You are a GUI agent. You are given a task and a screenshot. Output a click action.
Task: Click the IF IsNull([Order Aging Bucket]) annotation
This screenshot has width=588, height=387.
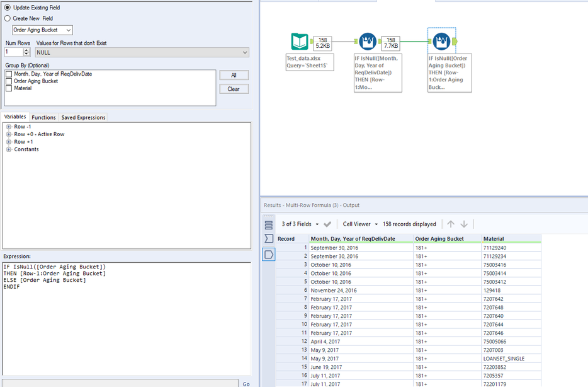click(449, 73)
